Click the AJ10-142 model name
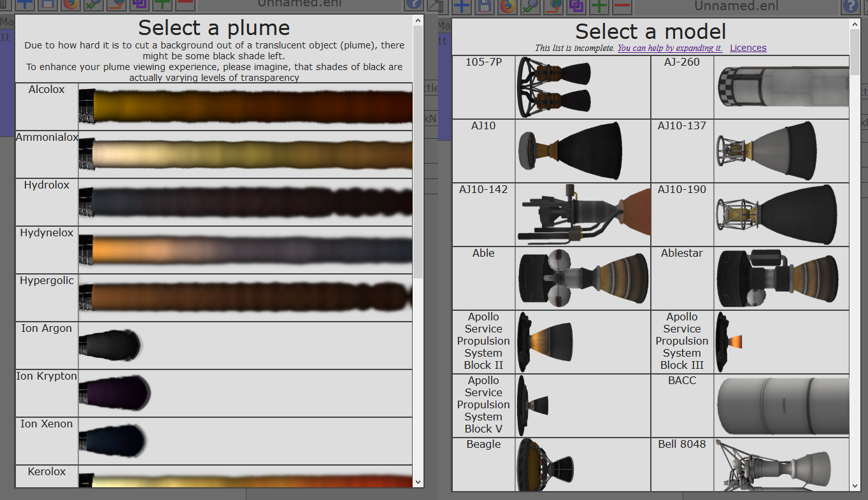This screenshot has height=500, width=868. tap(483, 190)
